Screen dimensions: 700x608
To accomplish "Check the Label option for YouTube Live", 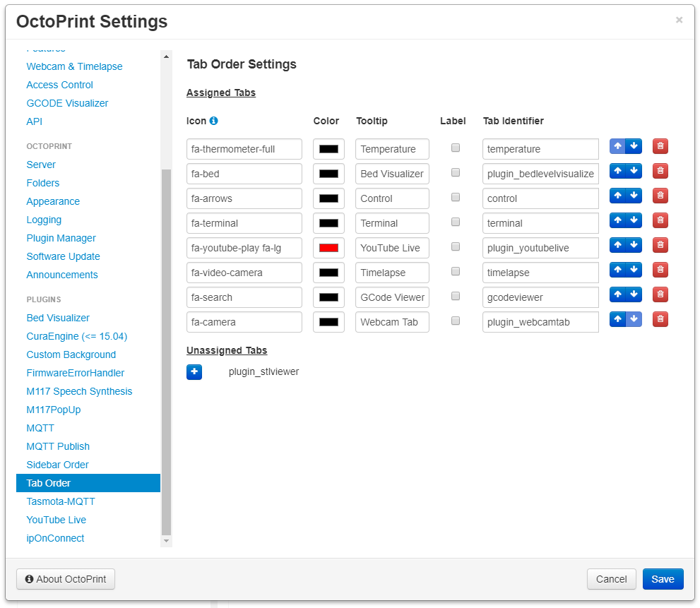I will coord(456,246).
